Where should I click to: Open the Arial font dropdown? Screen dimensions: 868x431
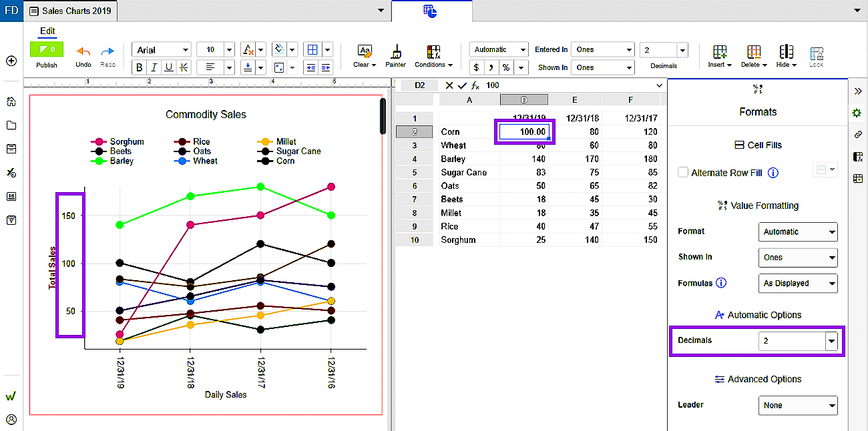(162, 50)
